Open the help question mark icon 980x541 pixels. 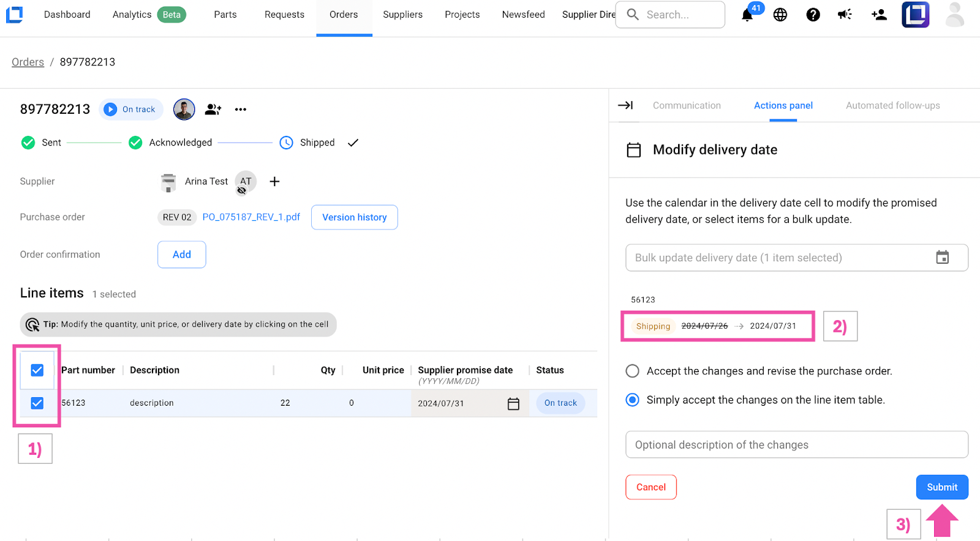point(813,15)
